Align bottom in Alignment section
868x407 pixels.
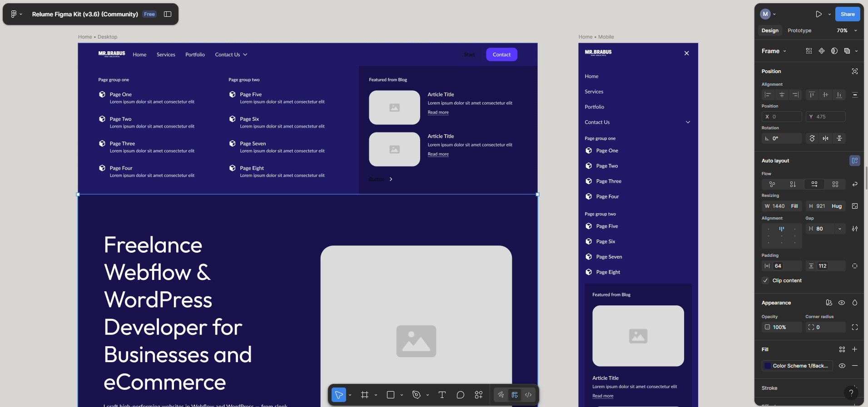(839, 95)
